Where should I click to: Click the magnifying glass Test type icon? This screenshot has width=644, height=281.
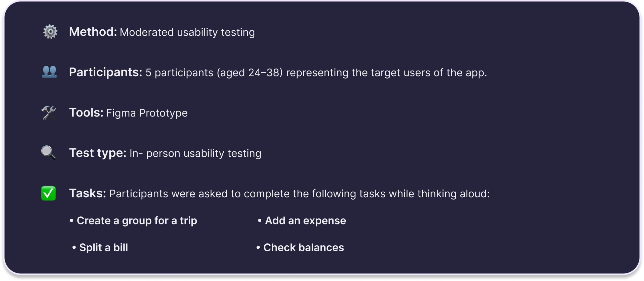point(48,153)
